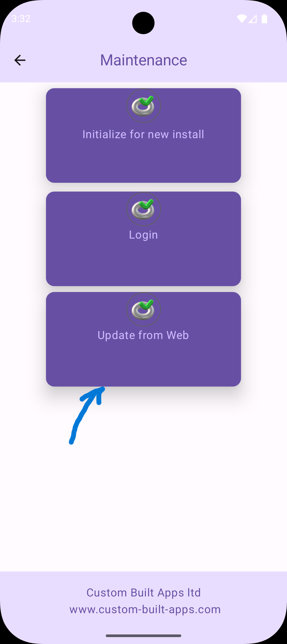Tap the Login text label
Image resolution: width=287 pixels, height=644 pixels.
(x=143, y=235)
